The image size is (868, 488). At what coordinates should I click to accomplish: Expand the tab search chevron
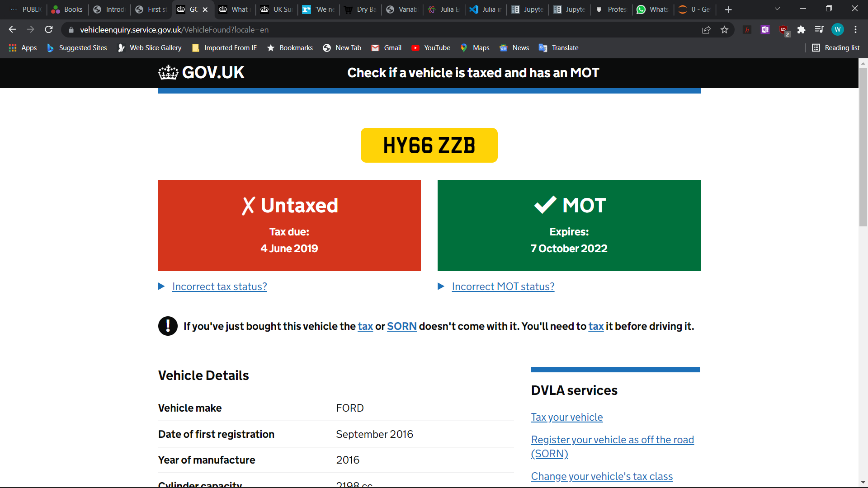click(x=777, y=9)
